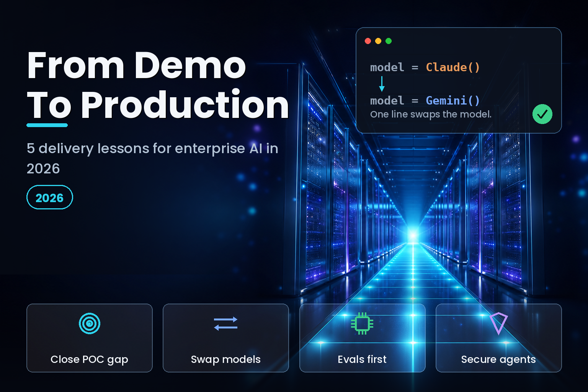
Task: Click the 'Secure agents' label
Action: (x=498, y=359)
